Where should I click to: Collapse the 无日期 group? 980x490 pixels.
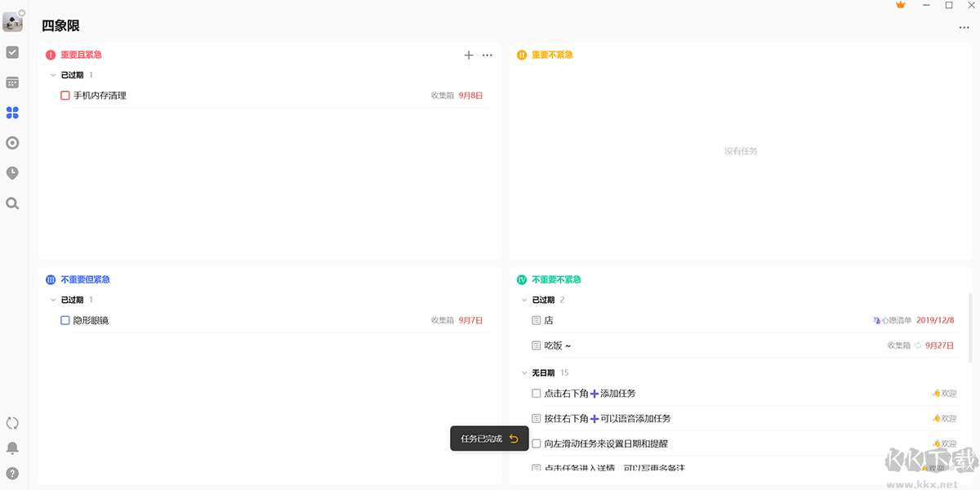(x=524, y=373)
